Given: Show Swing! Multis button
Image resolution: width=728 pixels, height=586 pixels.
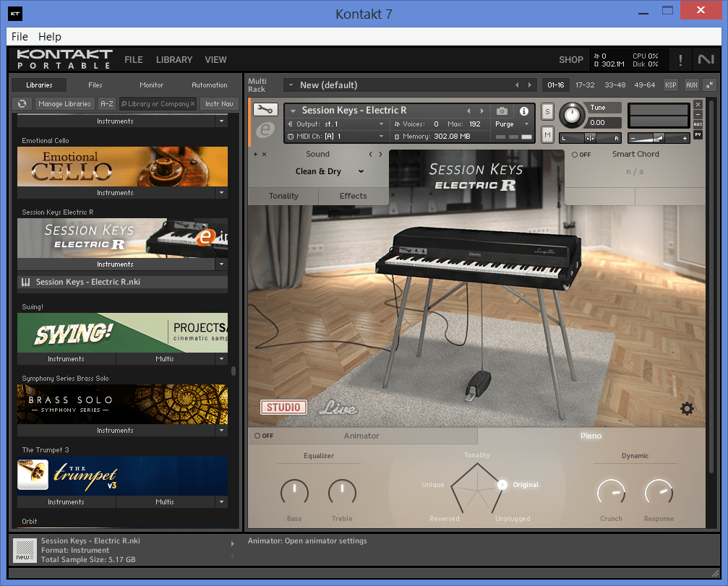Looking at the screenshot, I should click(x=165, y=358).
